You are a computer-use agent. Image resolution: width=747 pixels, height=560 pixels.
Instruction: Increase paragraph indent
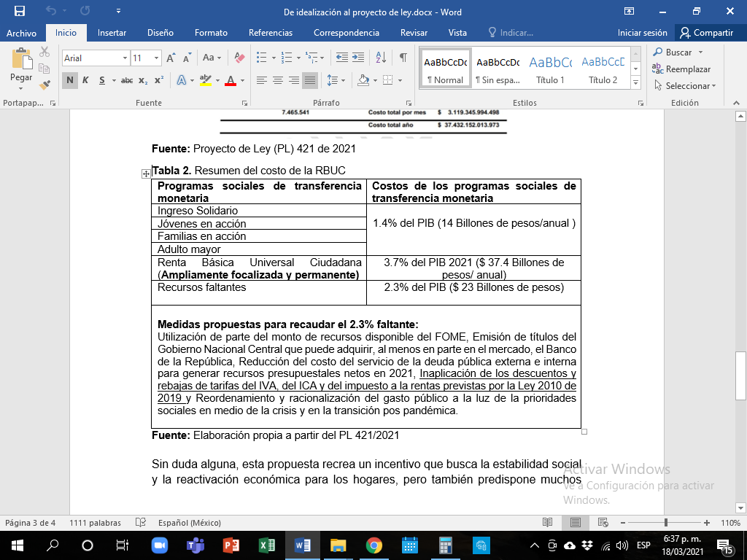pos(358,58)
